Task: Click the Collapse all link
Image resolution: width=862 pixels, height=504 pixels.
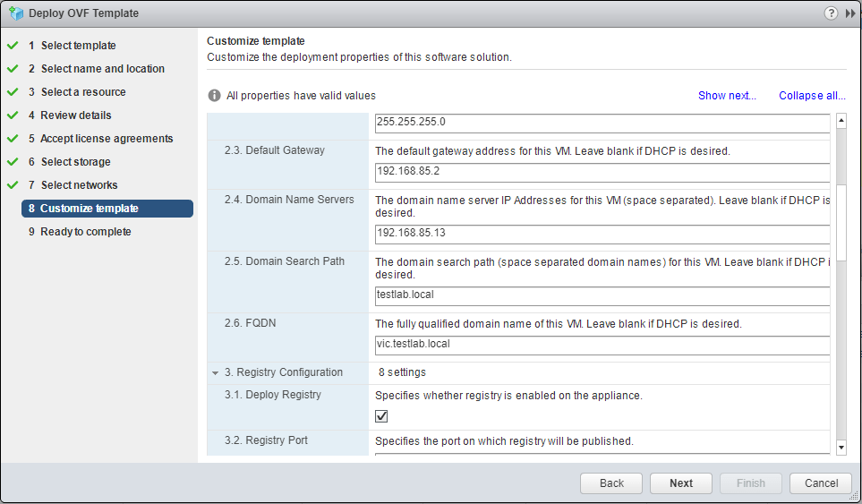Action: [812, 96]
